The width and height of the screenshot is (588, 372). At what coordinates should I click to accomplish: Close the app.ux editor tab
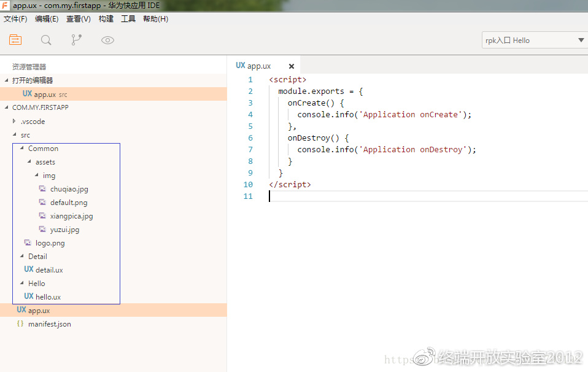pos(292,66)
